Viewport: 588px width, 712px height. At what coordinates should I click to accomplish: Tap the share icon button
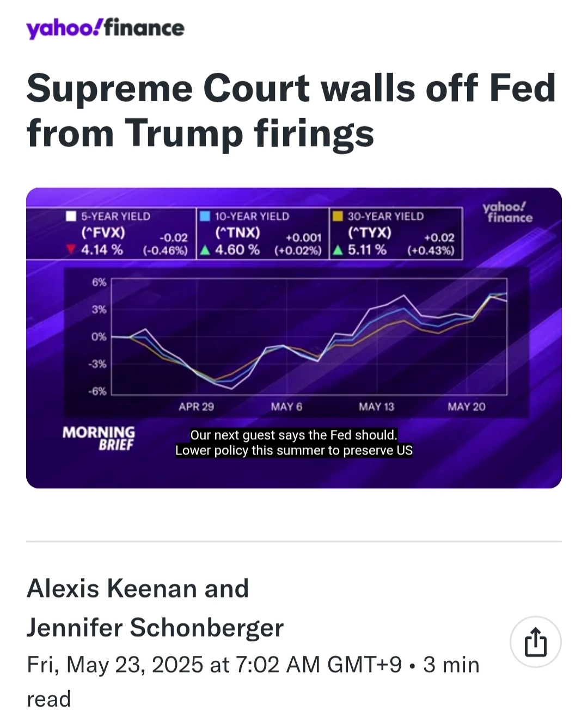coord(535,642)
